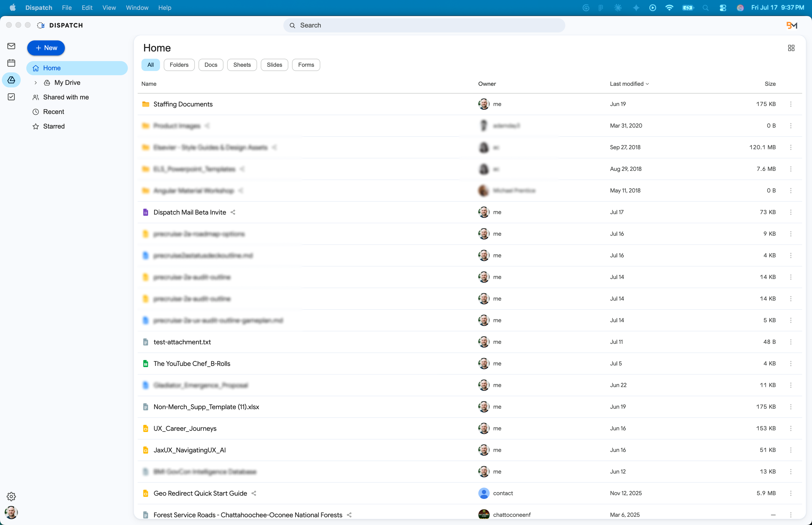
Task: Filter by Docs chip
Action: tap(211, 65)
